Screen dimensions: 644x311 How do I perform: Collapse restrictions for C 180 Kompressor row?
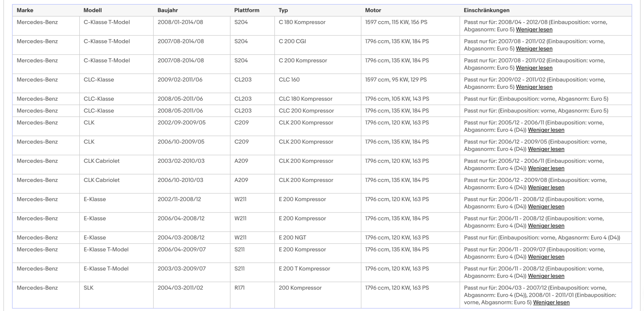click(x=534, y=30)
